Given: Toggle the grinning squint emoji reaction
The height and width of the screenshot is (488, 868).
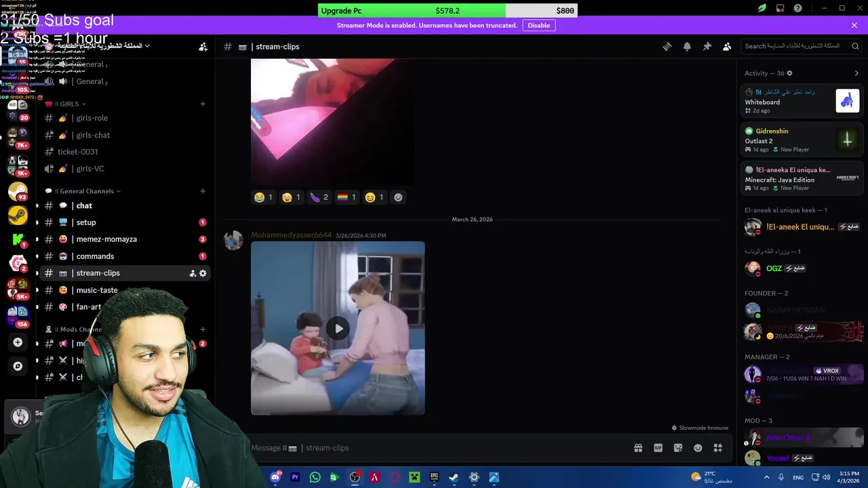Looking at the screenshot, I should [x=374, y=197].
